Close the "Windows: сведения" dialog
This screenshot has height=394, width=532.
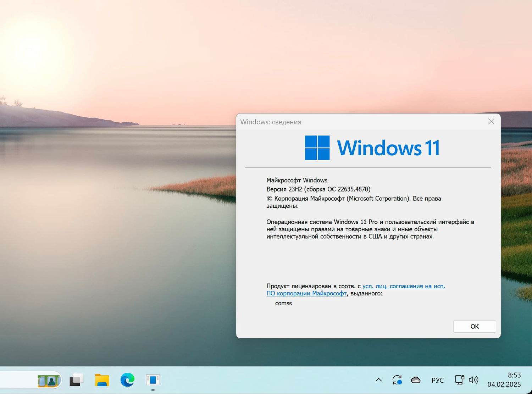[491, 122]
